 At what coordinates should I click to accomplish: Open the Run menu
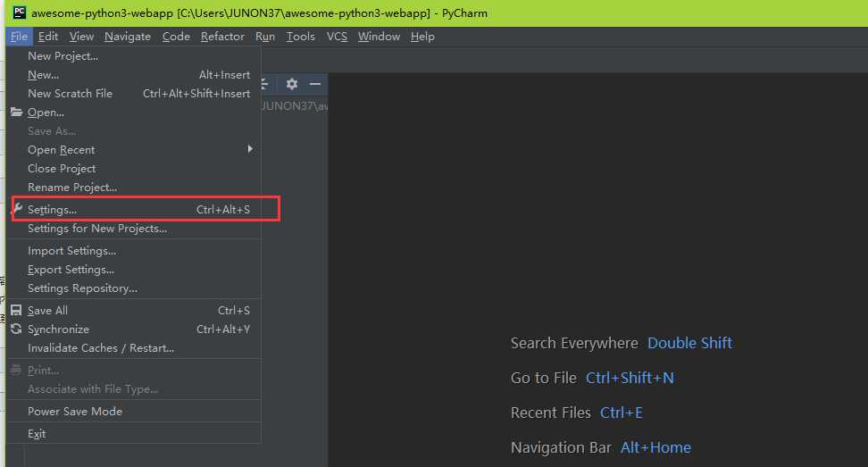coord(265,37)
